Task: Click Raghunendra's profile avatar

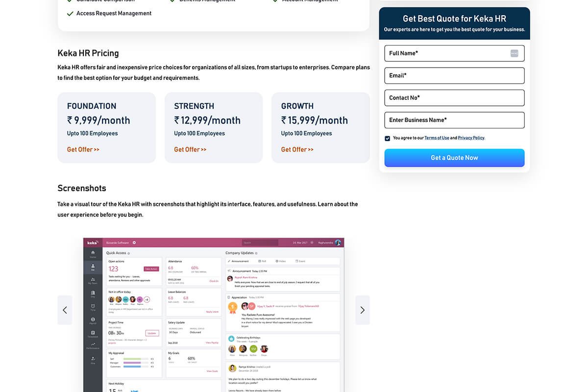Action: [x=337, y=242]
